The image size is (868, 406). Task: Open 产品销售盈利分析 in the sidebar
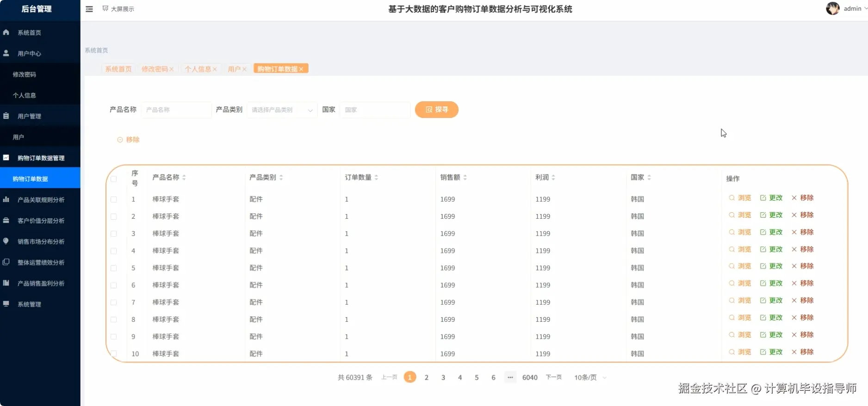[40, 283]
